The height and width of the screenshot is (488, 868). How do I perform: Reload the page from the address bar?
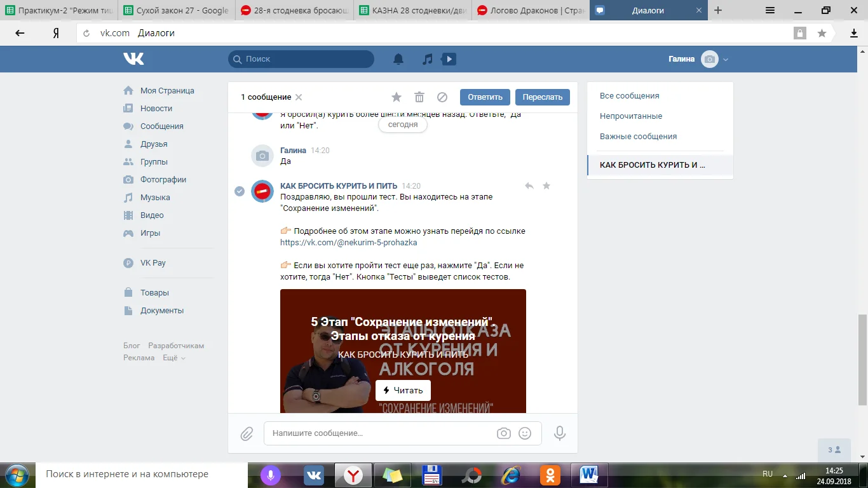pos(87,33)
